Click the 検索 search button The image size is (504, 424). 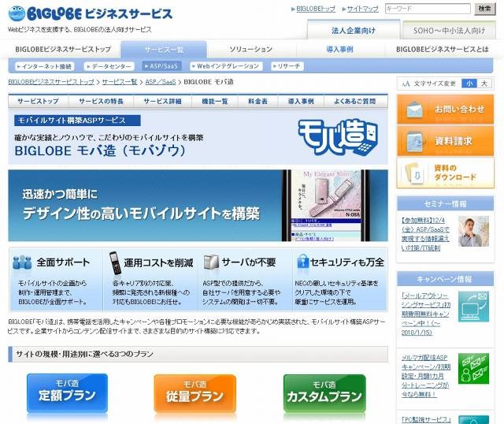click(x=484, y=9)
